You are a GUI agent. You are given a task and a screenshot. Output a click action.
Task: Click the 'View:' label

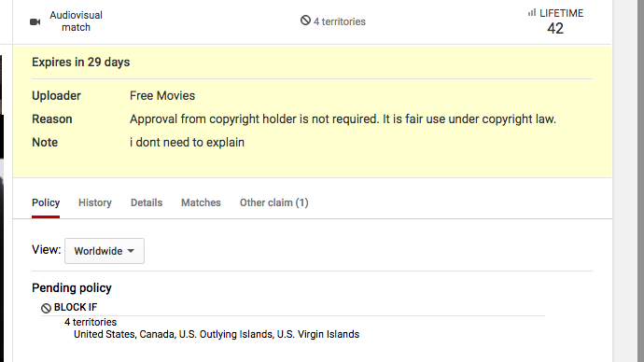(47, 249)
